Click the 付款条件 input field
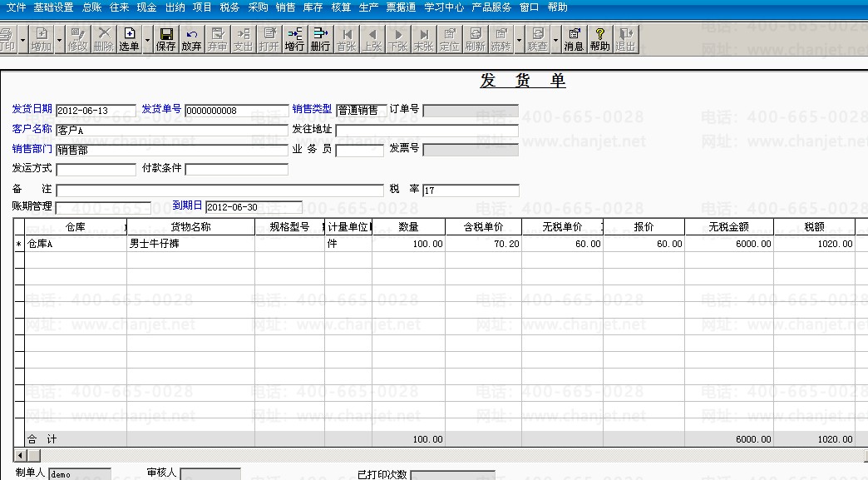Viewport: 868px width, 480px height. click(x=237, y=170)
